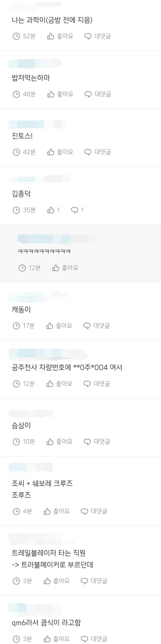Viewport: 161px width, 644px height.
Task: Like the 트레일블레이저 타는 직원 comment
Action: [x=57, y=581]
